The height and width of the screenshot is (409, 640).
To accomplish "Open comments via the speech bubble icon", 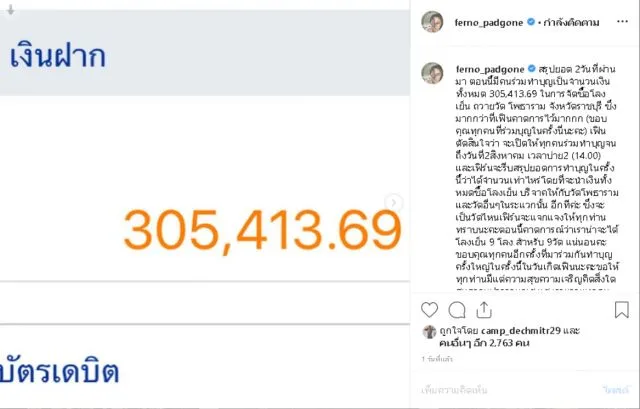I will pos(457,310).
